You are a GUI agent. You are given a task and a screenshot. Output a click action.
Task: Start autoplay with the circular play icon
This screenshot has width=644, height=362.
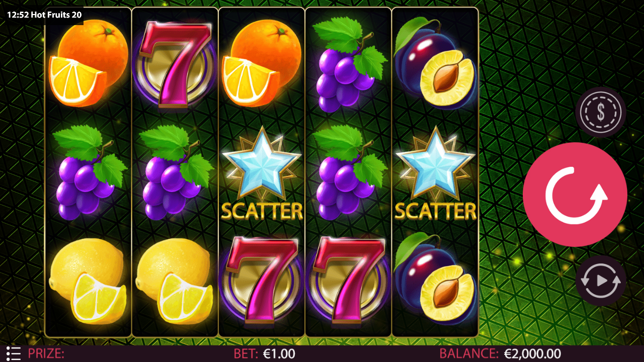(601, 281)
